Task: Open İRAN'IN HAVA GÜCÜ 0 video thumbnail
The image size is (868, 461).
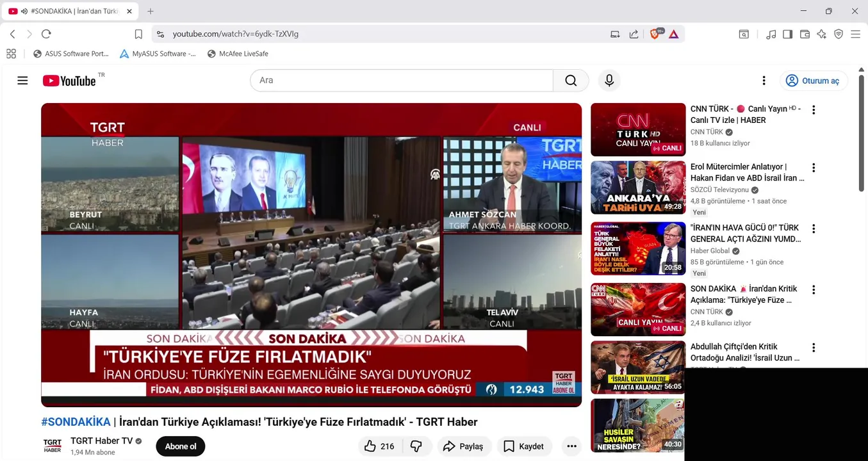Action: tap(638, 248)
